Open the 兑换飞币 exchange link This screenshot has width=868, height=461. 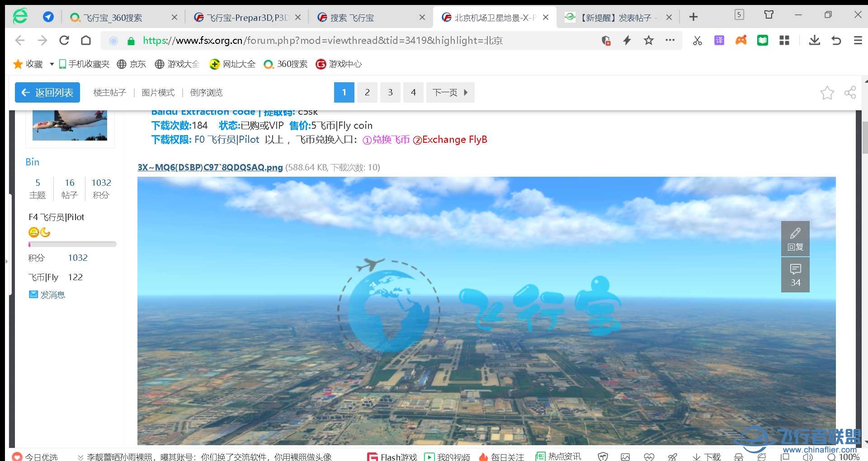point(386,140)
